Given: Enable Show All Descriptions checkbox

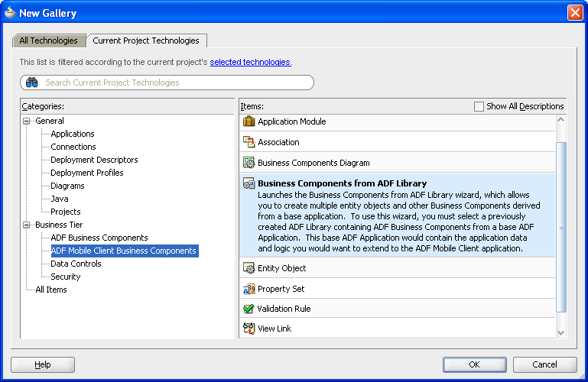Looking at the screenshot, I should [x=479, y=106].
